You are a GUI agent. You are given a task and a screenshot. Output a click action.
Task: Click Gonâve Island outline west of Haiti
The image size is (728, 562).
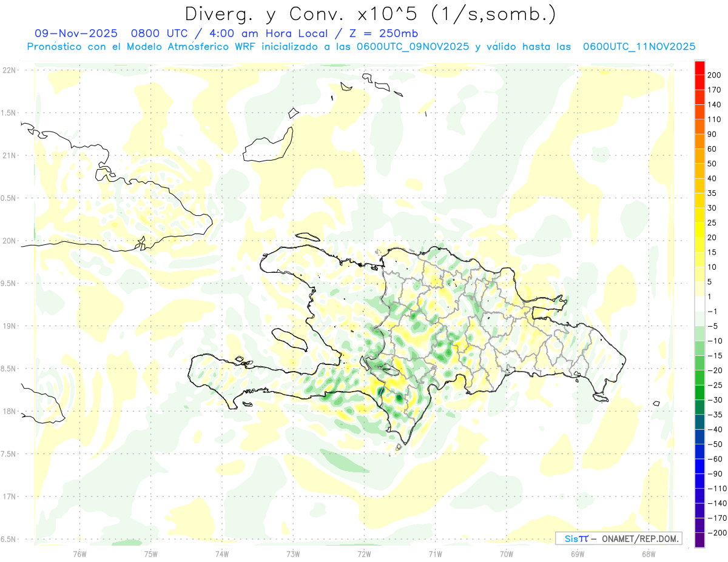(x=289, y=340)
